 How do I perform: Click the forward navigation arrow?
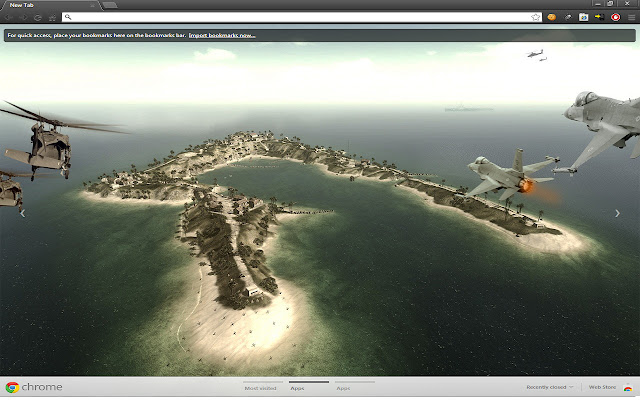coord(24,17)
